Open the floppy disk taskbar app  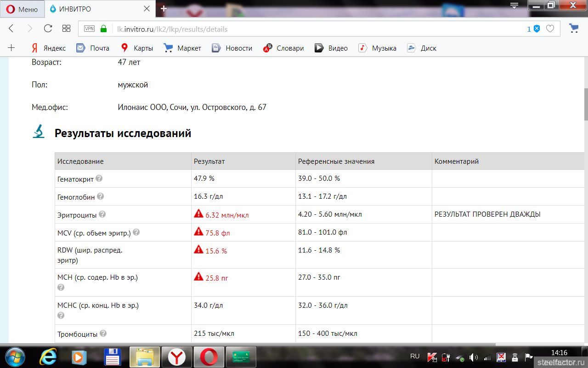point(113,357)
